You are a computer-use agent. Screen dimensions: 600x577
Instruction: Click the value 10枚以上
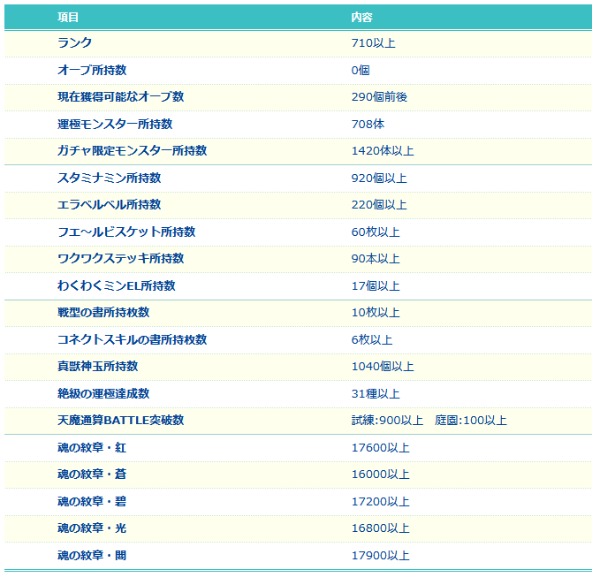pyautogui.click(x=376, y=313)
